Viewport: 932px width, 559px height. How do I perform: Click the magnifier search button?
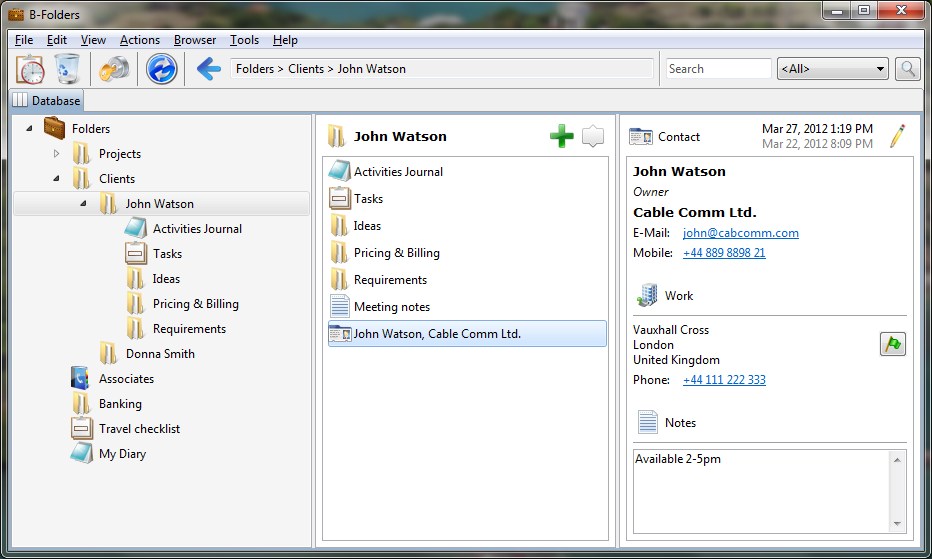point(907,69)
